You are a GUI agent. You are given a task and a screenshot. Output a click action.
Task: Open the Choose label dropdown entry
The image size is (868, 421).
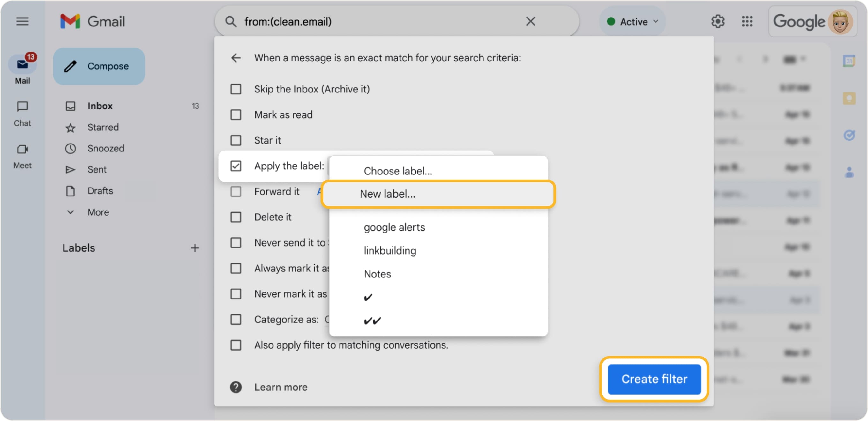(x=398, y=171)
